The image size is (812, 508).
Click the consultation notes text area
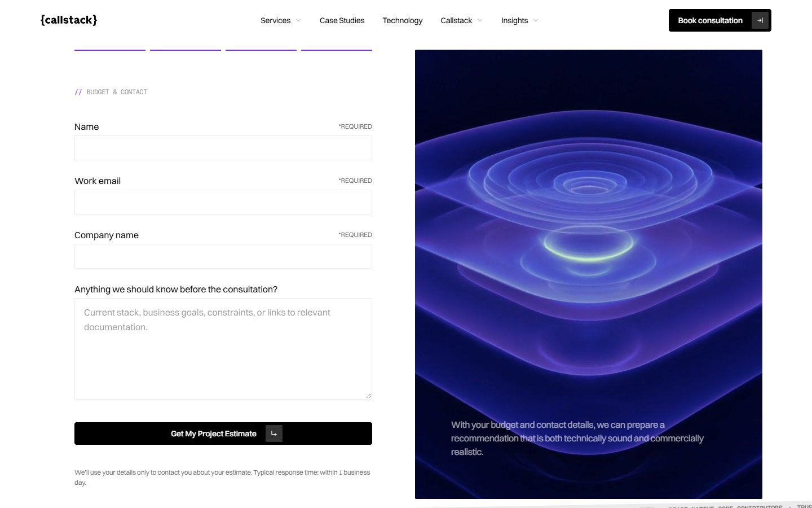coord(223,349)
